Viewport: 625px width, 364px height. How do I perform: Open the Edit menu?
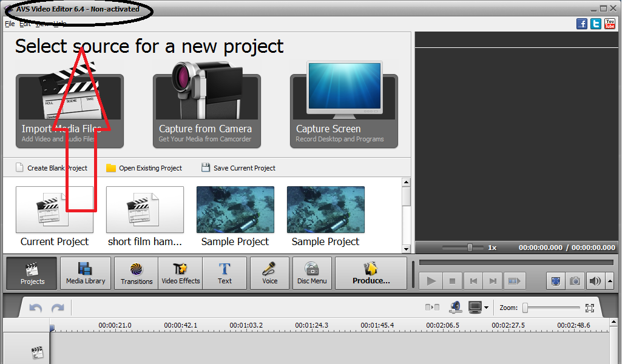click(x=25, y=24)
